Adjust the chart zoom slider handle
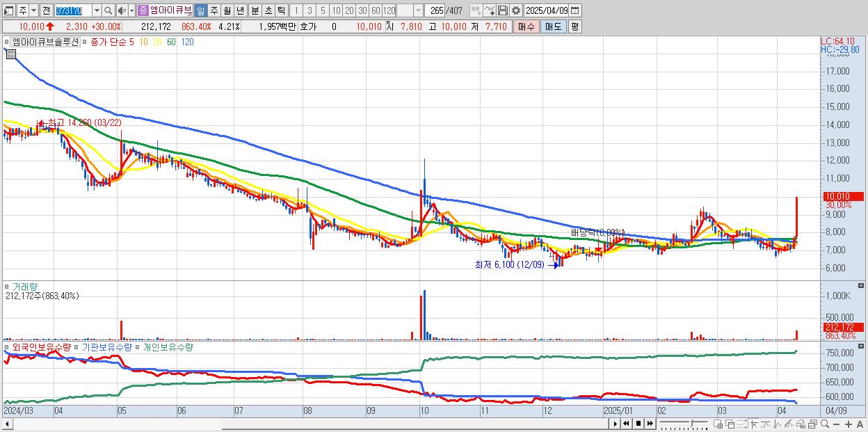The height and width of the screenshot is (432, 868). 691,423
